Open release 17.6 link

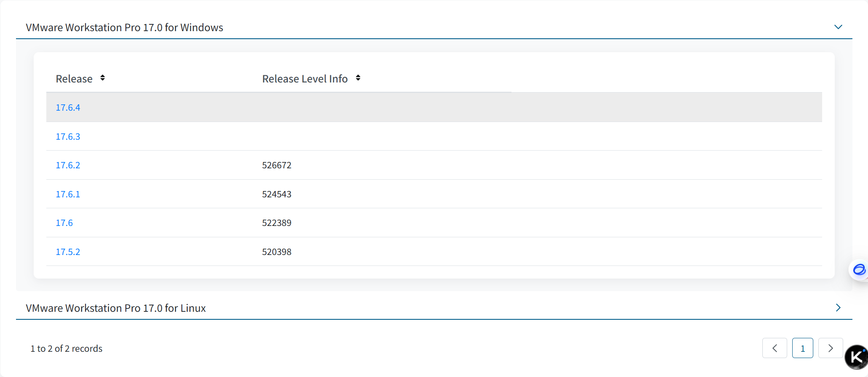(x=64, y=223)
